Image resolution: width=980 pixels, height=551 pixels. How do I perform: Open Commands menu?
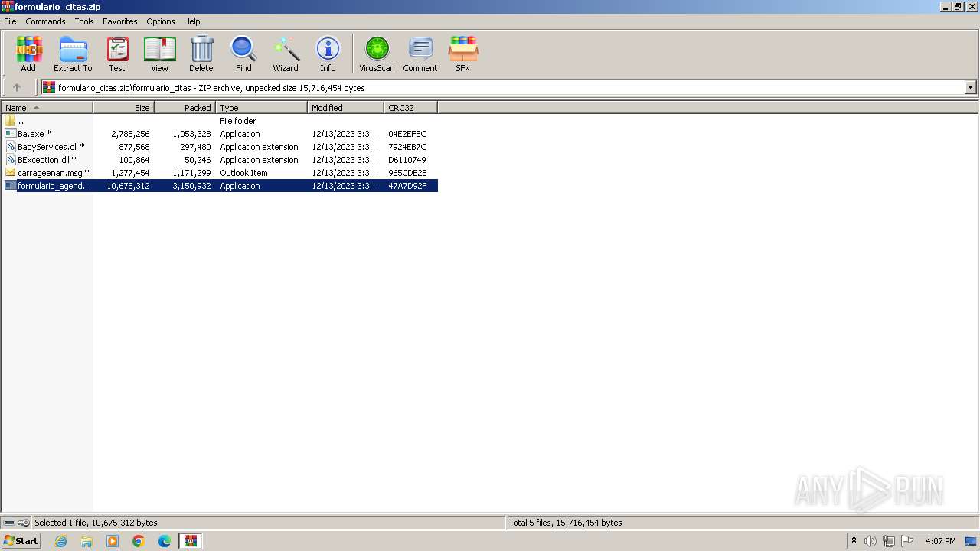(x=45, y=21)
